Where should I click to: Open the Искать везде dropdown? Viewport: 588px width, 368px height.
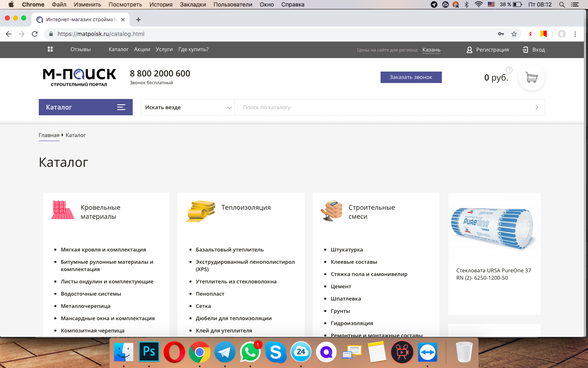[188, 107]
